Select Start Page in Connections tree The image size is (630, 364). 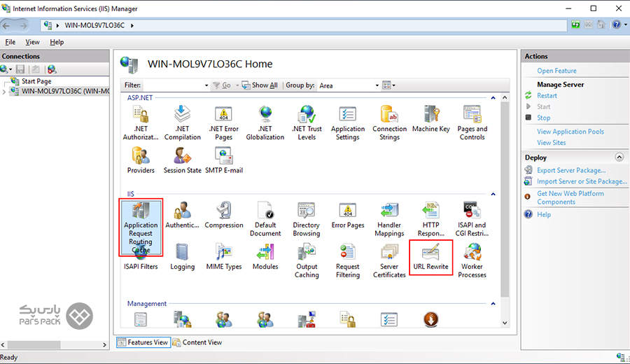36,81
